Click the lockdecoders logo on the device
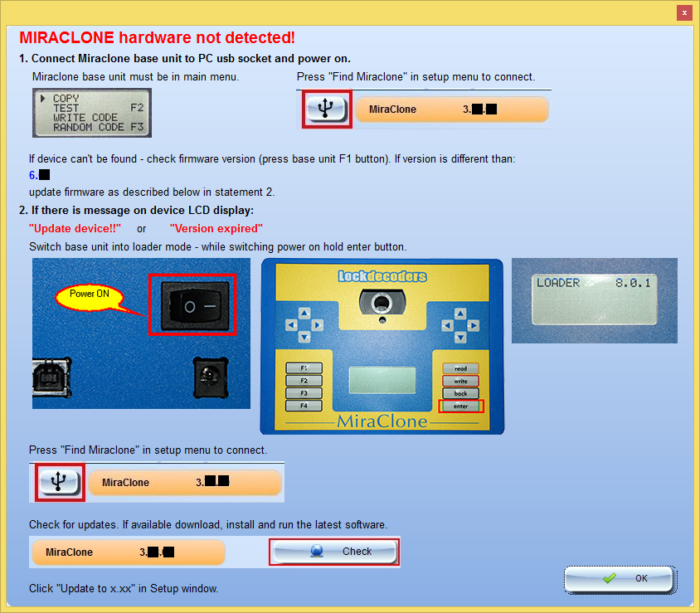This screenshot has height=613, width=700. [382, 276]
